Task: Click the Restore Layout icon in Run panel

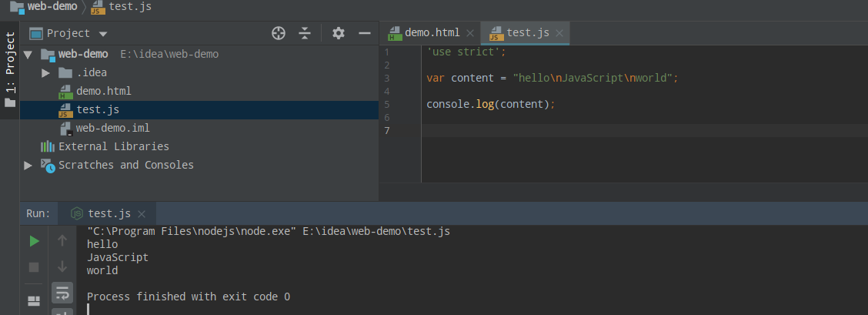Action: tap(34, 300)
